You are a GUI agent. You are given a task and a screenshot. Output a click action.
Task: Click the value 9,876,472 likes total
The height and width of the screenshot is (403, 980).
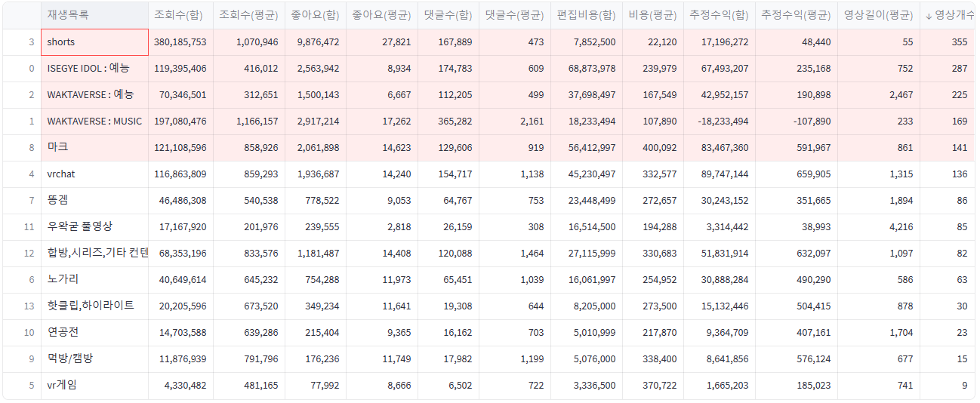(x=315, y=42)
